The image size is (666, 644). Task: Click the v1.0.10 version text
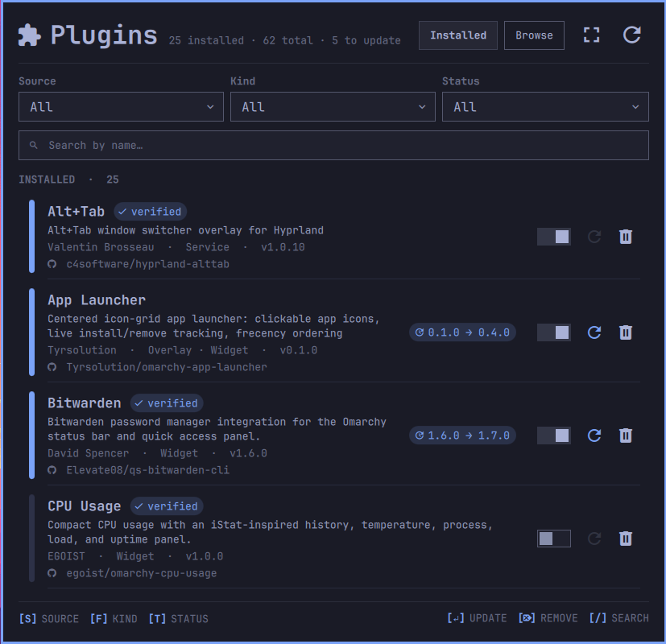283,247
